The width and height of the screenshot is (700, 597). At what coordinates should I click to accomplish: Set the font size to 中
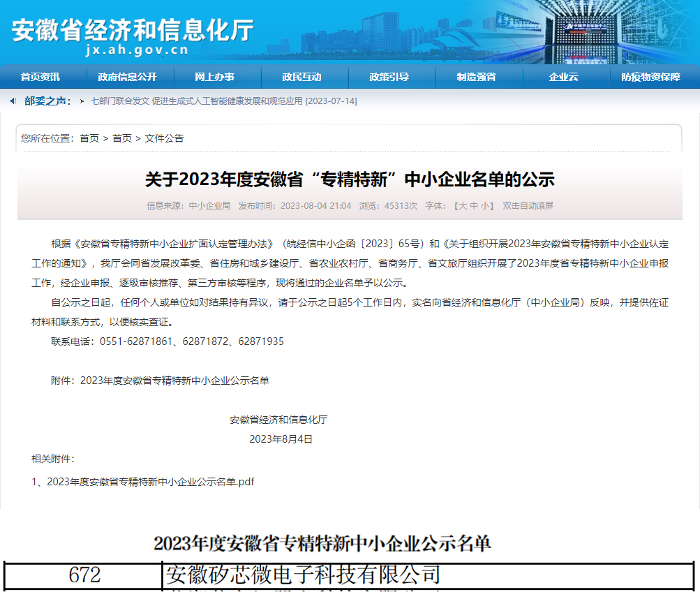pos(474,206)
